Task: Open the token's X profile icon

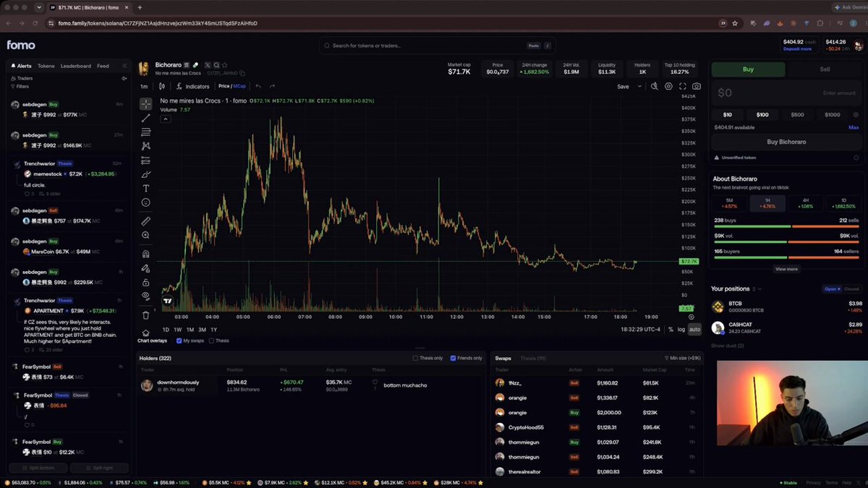Action: point(208,65)
